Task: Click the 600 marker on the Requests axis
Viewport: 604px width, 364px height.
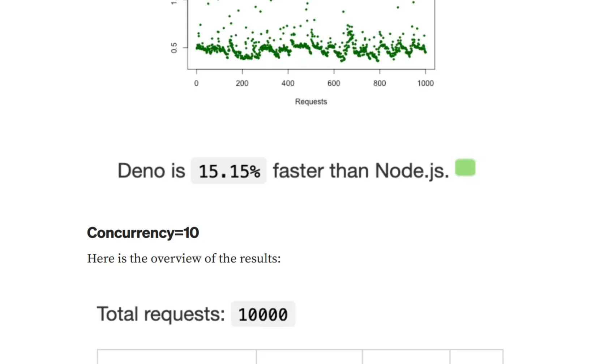Action: pyautogui.click(x=334, y=83)
